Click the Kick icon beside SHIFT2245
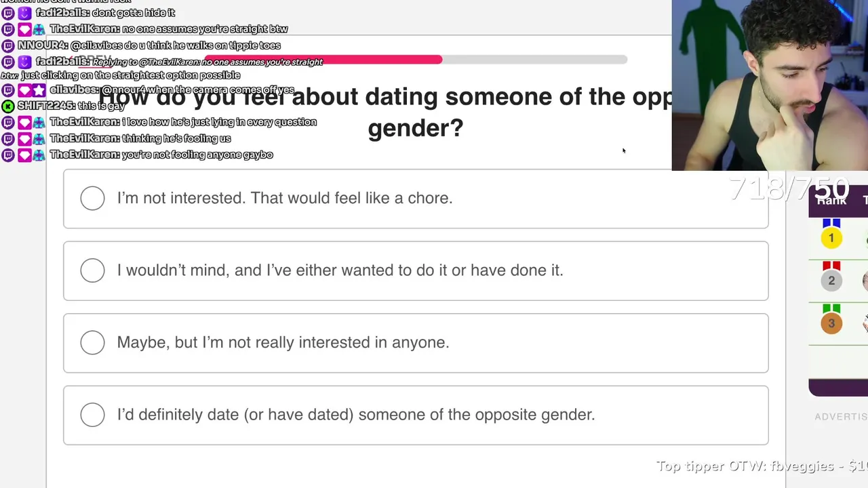 [x=7, y=106]
